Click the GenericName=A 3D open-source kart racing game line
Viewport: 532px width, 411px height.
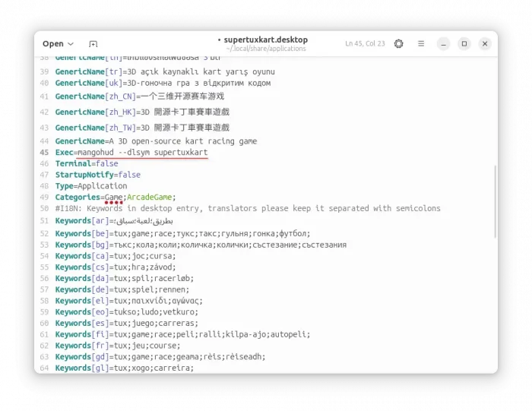coord(156,141)
